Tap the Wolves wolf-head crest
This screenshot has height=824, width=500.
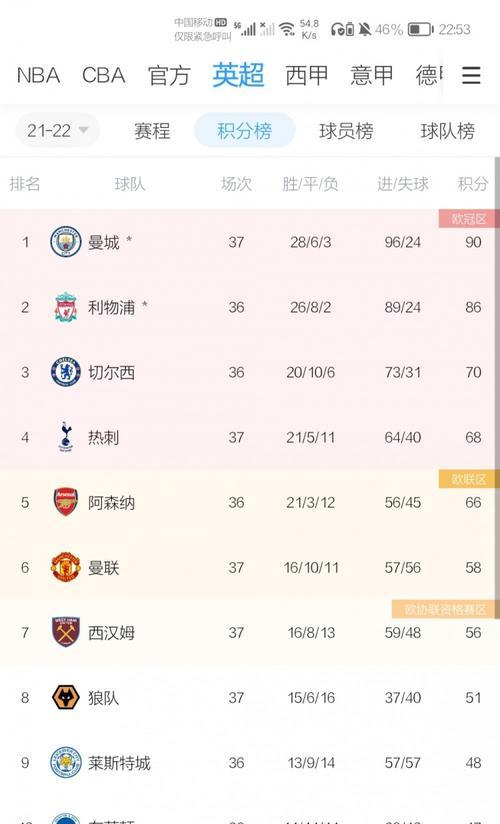pyautogui.click(x=66, y=697)
